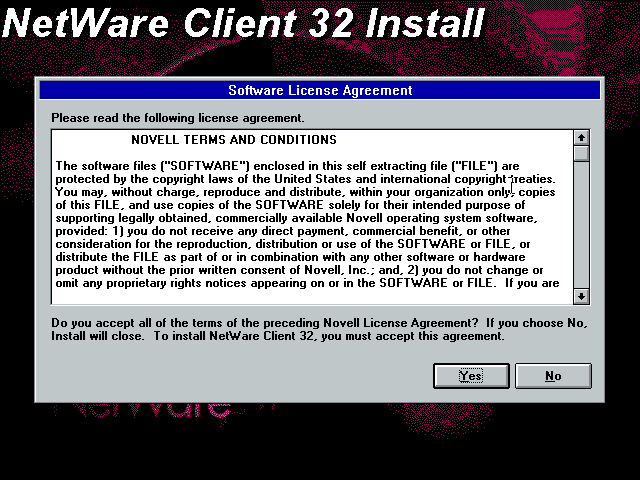Image resolution: width=640 pixels, height=480 pixels.
Task: Click the "Please read the following license agreement." label
Action: 178,118
